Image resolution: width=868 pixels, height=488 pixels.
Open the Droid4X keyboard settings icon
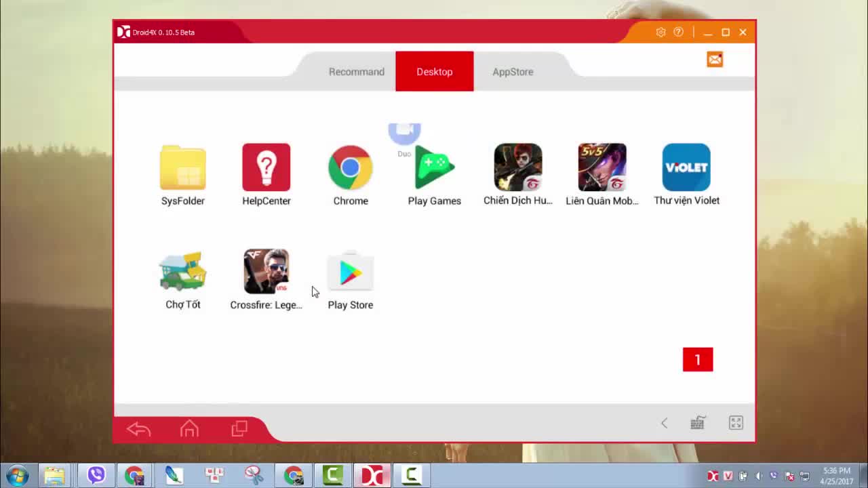click(698, 423)
